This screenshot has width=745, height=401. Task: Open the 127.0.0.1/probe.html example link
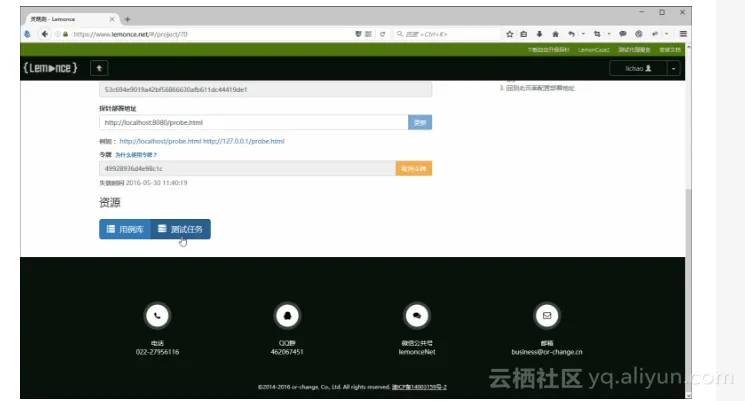point(244,141)
